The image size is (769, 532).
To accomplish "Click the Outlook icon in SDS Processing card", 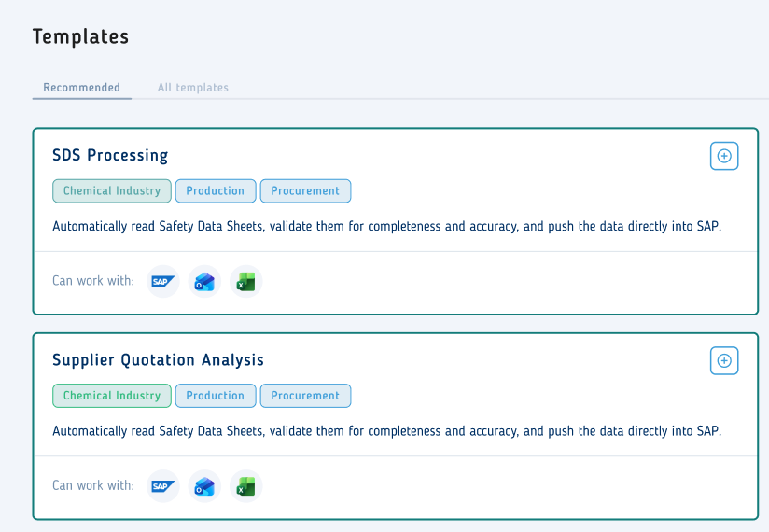I will pos(204,282).
